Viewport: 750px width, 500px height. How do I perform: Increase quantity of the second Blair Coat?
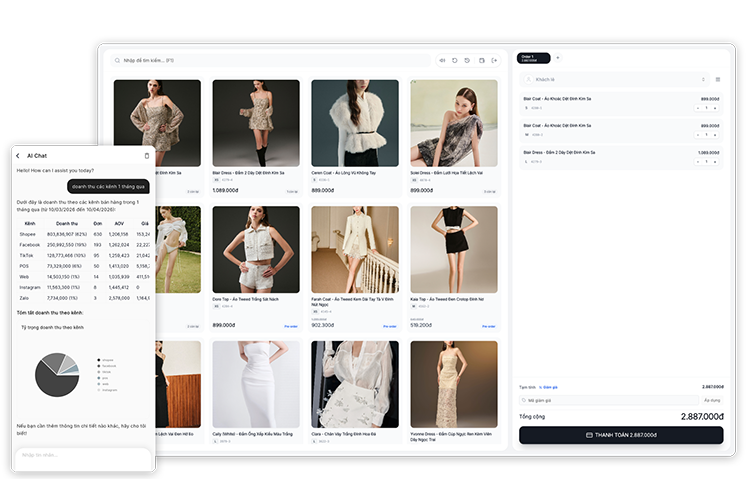714,134
